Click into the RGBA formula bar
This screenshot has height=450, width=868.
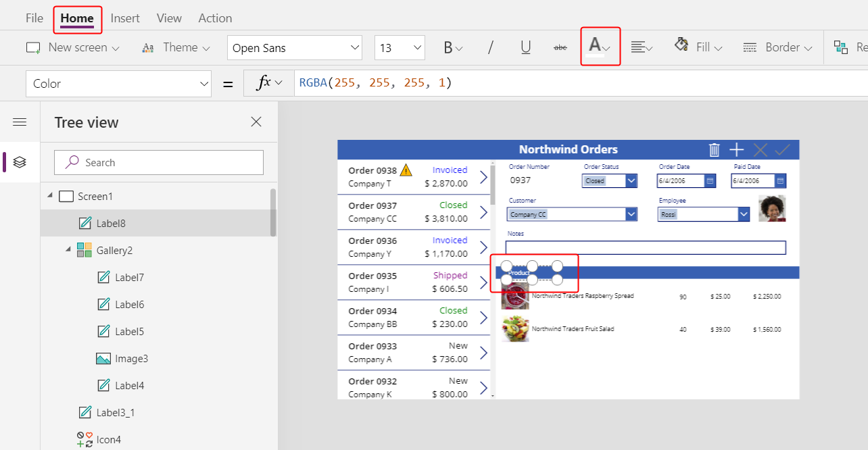click(581, 83)
